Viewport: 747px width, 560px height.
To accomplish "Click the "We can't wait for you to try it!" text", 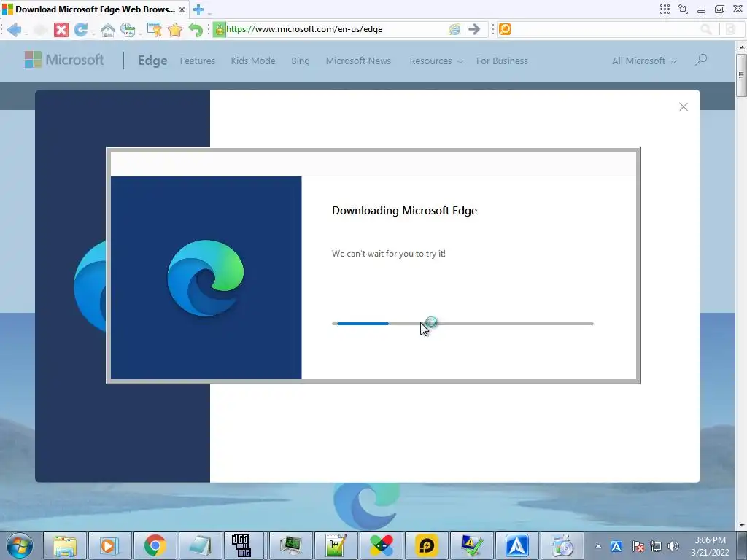I will [389, 254].
